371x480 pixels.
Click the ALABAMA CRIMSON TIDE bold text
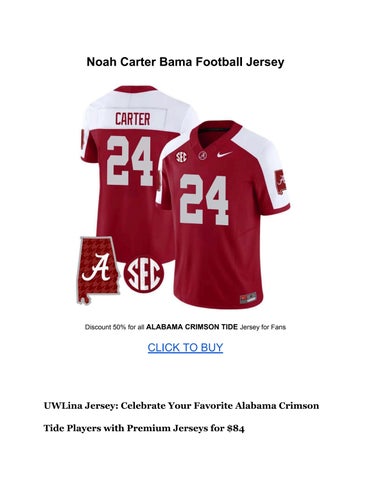tap(192, 327)
